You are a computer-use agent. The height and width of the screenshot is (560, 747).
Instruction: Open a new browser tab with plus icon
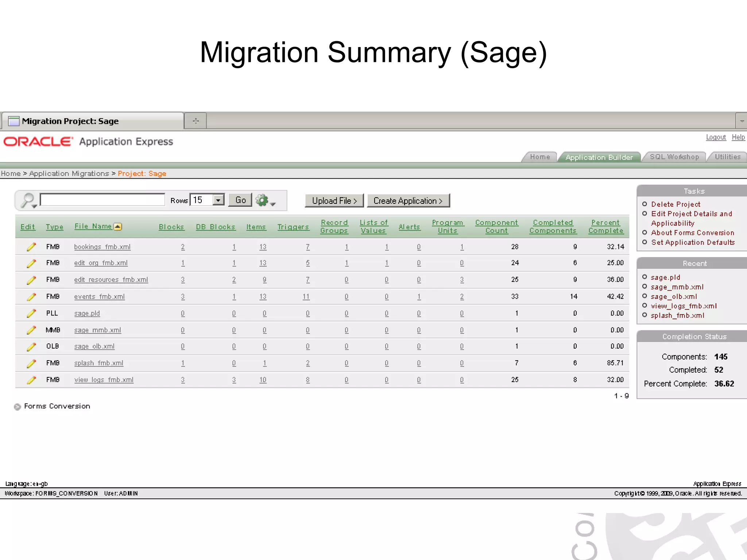point(196,121)
